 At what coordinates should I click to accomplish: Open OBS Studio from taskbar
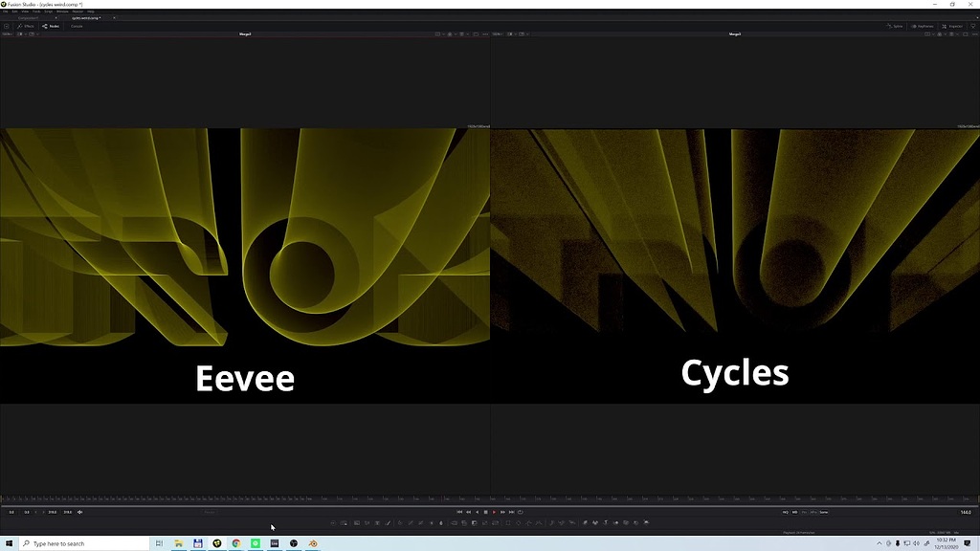tap(294, 543)
